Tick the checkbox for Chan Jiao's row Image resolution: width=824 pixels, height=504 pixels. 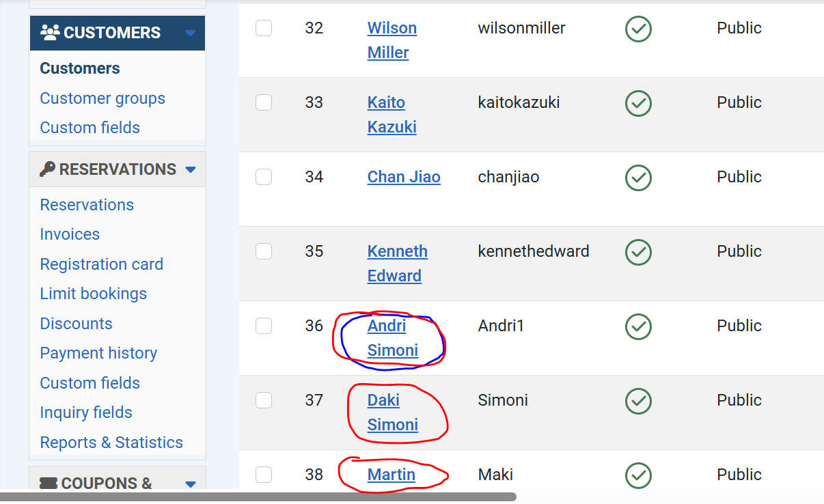pyautogui.click(x=264, y=177)
